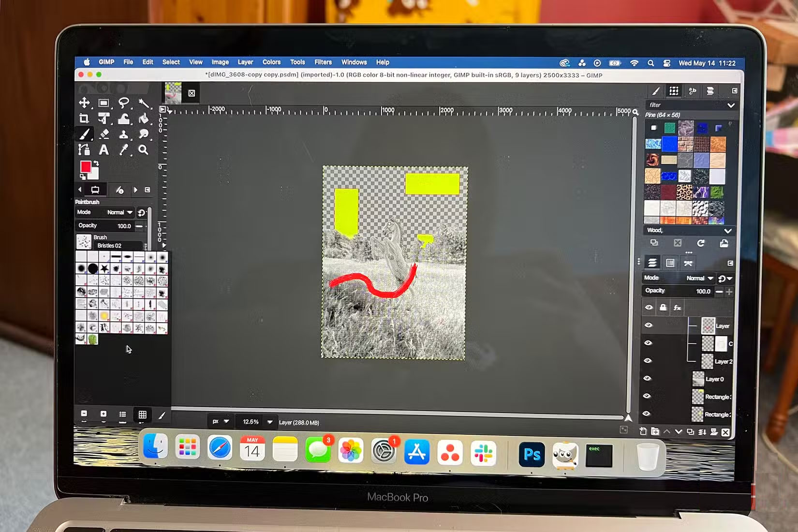Switch to the Channels tab in layers panel
The width and height of the screenshot is (798, 532).
[670, 263]
